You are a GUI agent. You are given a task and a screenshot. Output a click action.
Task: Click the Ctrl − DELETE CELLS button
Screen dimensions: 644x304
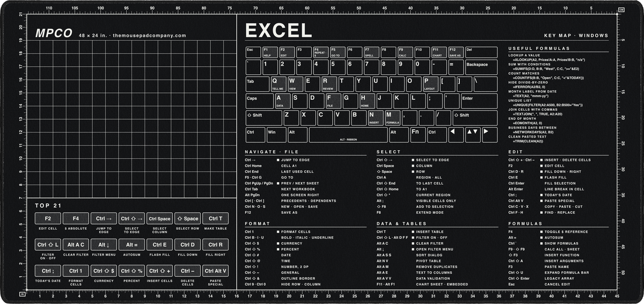[x=188, y=271]
